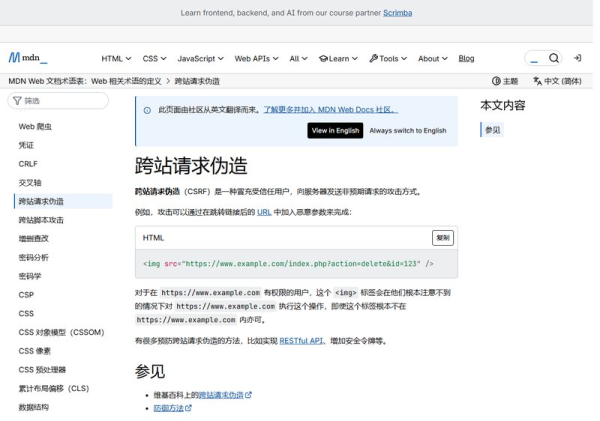Click the HTML label of code block
The width and height of the screenshot is (600, 421).
click(x=153, y=238)
